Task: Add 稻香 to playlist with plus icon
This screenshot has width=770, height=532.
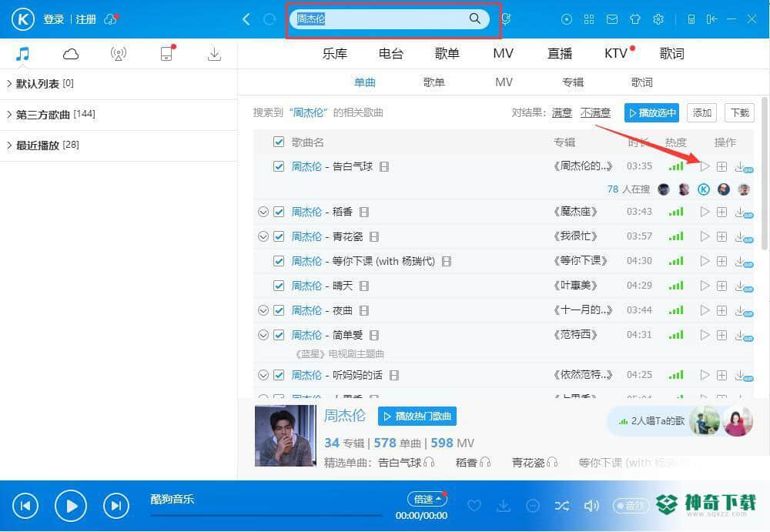Action: pyautogui.click(x=721, y=212)
